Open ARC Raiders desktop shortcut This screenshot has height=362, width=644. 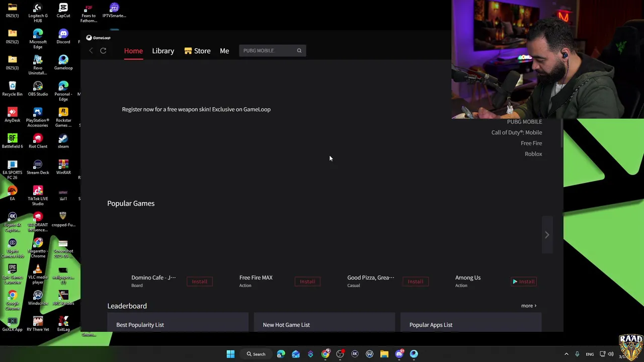click(x=63, y=298)
